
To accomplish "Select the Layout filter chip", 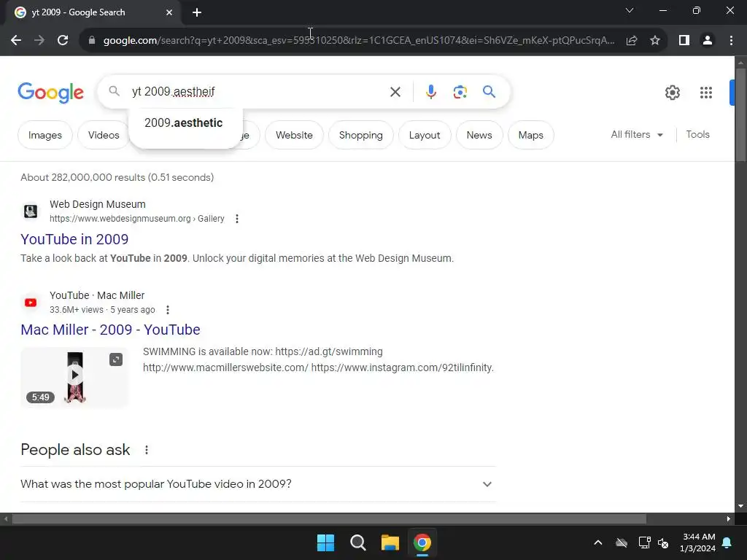I will tap(424, 135).
